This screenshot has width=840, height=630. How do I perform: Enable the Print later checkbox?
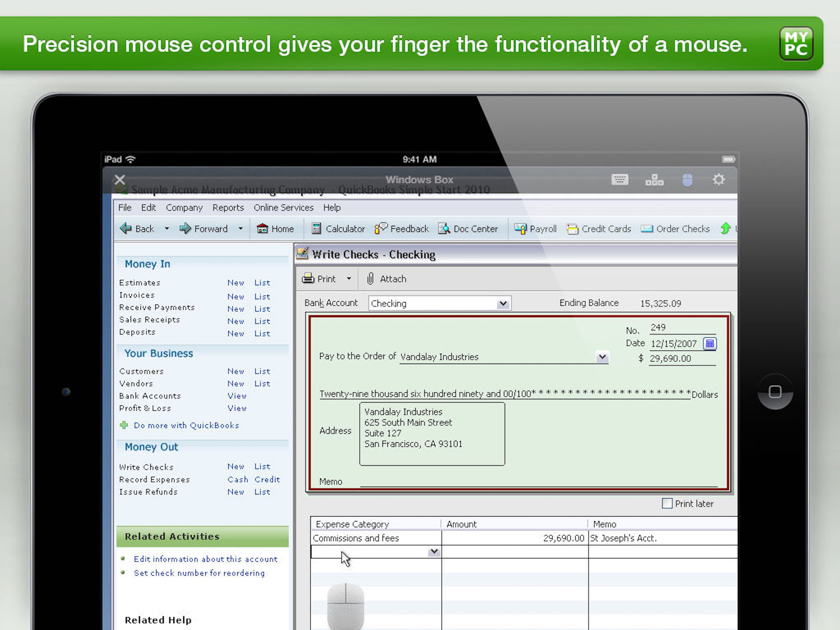click(667, 504)
